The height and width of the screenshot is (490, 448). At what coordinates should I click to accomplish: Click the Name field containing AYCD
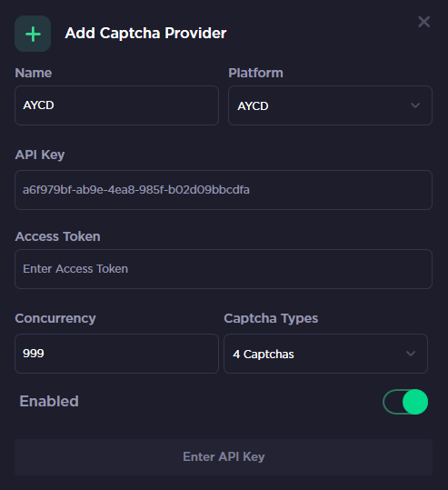pyautogui.click(x=116, y=105)
